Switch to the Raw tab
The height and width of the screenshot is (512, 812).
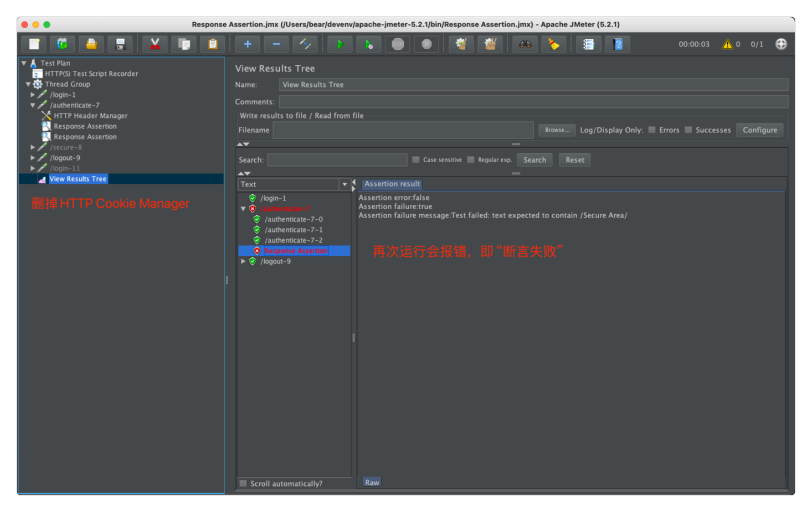[372, 483]
